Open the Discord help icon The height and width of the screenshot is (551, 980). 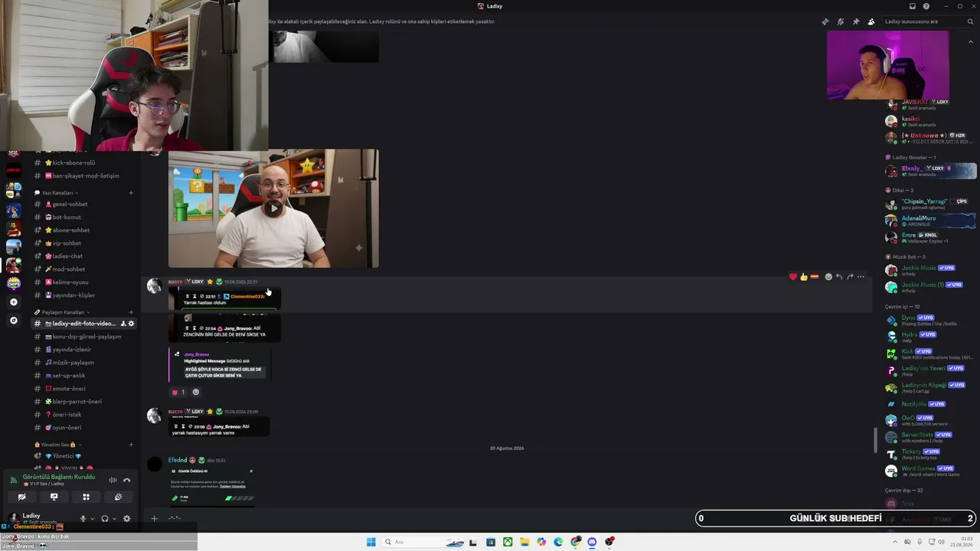tap(926, 6)
